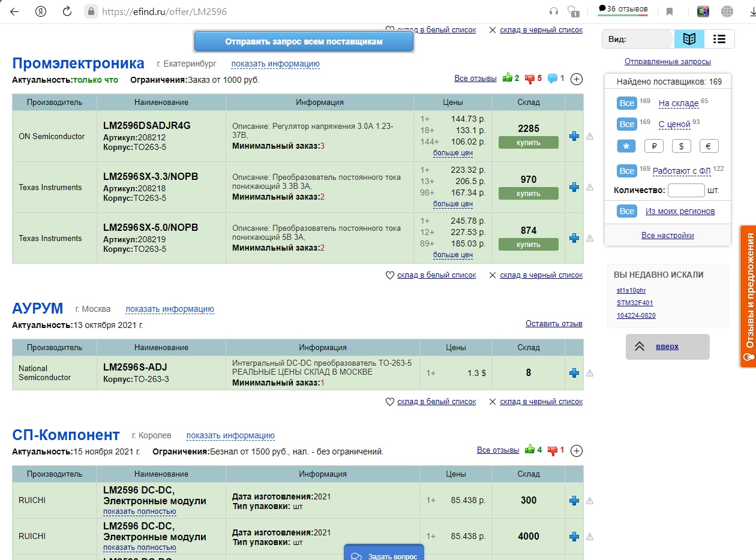The image size is (756, 560).
Task: Buy LM2596DSADJR4G with купить button
Action: click(x=529, y=143)
